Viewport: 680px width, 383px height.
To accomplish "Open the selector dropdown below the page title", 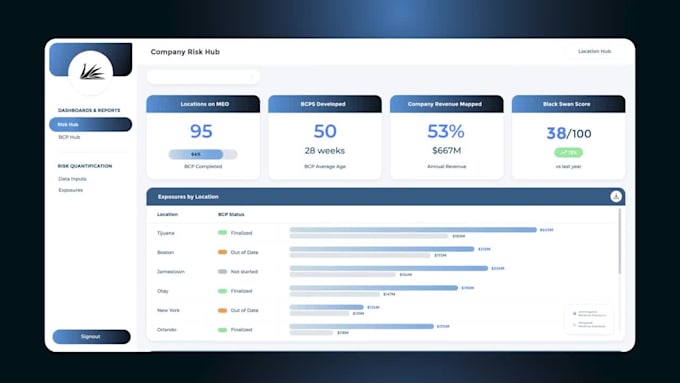I will 203,77.
